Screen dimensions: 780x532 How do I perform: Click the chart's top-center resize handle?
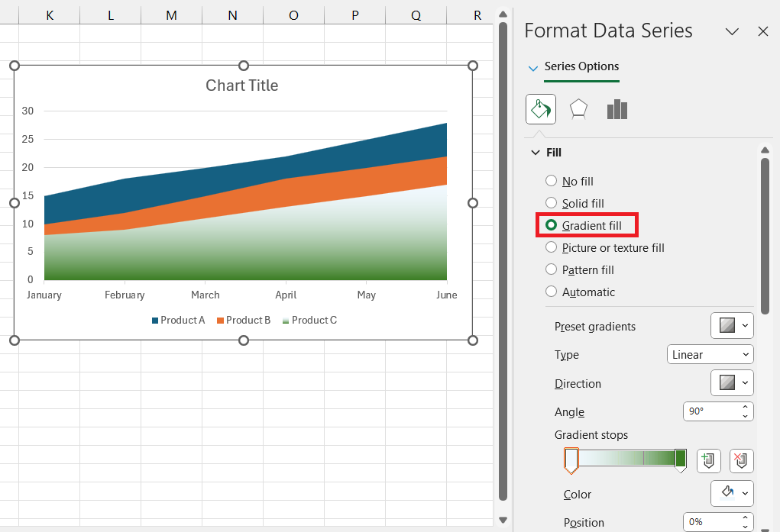pos(244,66)
